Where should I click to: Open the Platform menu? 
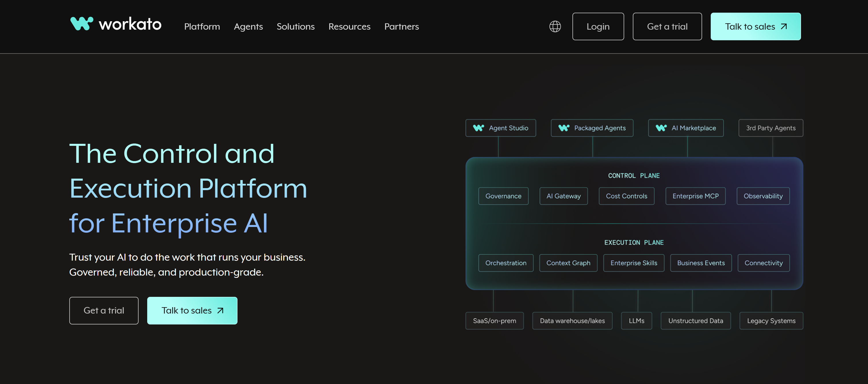click(202, 26)
